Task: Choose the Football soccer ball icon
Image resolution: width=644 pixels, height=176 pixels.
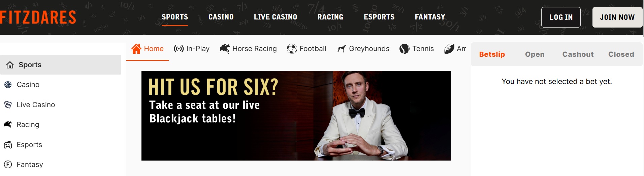Action: tap(292, 49)
